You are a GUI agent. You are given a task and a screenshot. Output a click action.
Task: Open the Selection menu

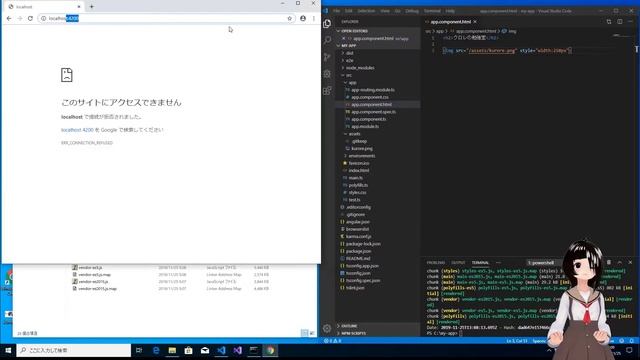366,11
